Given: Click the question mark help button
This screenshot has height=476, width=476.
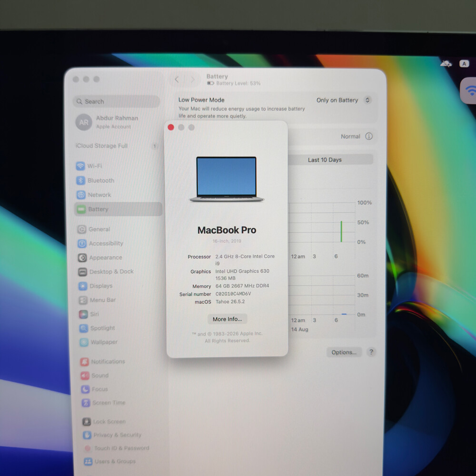Looking at the screenshot, I should [x=371, y=352].
